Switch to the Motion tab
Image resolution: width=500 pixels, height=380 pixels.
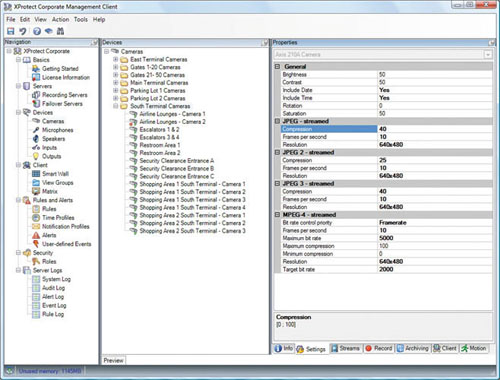tap(474, 348)
